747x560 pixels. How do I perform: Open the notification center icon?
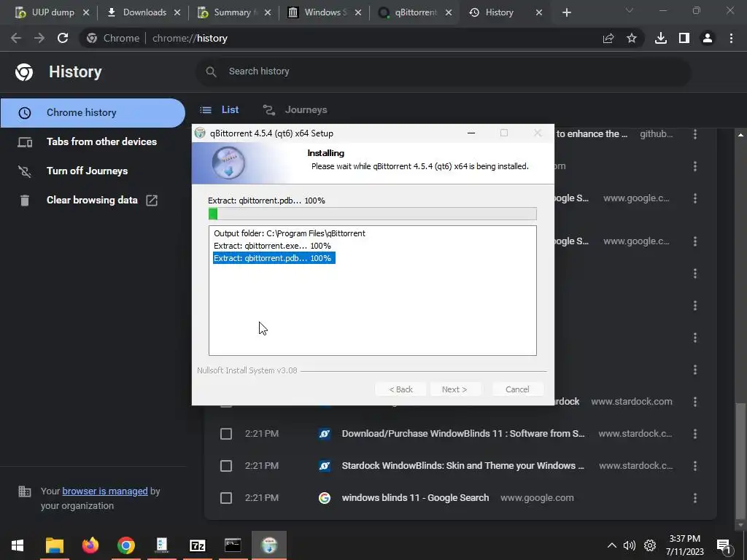tap(724, 546)
